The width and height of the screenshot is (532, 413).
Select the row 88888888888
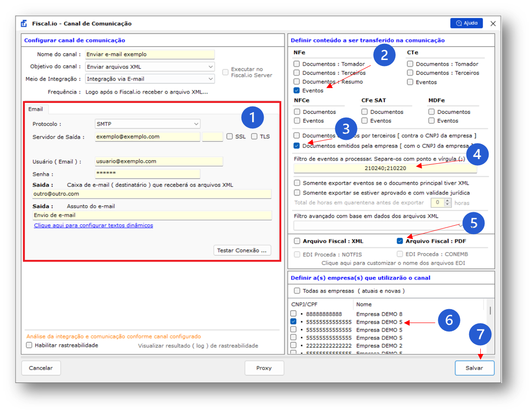tap(386, 314)
